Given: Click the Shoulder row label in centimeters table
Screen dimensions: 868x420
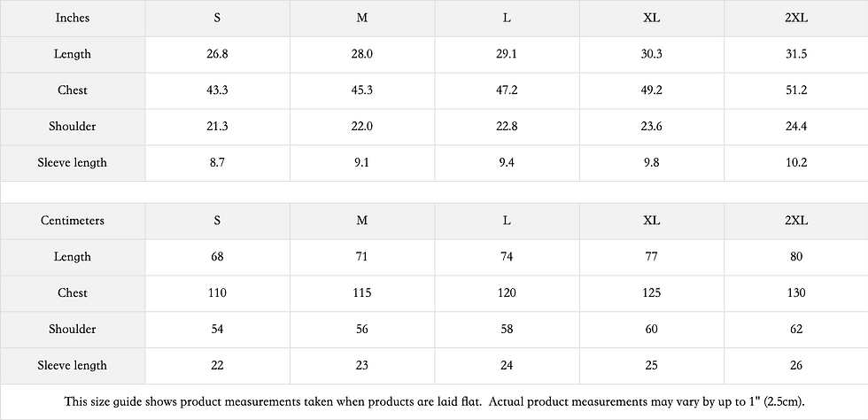Looking at the screenshot, I should (x=73, y=329).
